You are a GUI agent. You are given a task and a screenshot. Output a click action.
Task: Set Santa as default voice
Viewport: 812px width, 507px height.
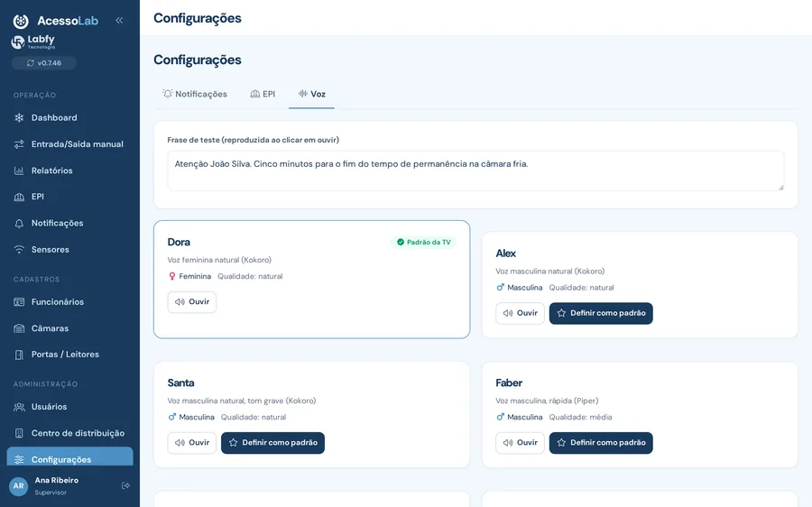[x=272, y=443]
